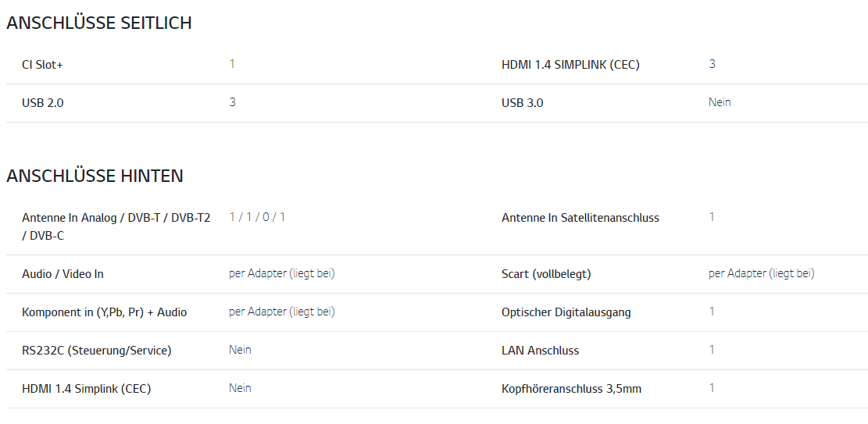Viewport: 868px width, 424px height.
Task: Click the "ANSCHLÜSSE SEITLICH" section heading
Action: [x=99, y=23]
